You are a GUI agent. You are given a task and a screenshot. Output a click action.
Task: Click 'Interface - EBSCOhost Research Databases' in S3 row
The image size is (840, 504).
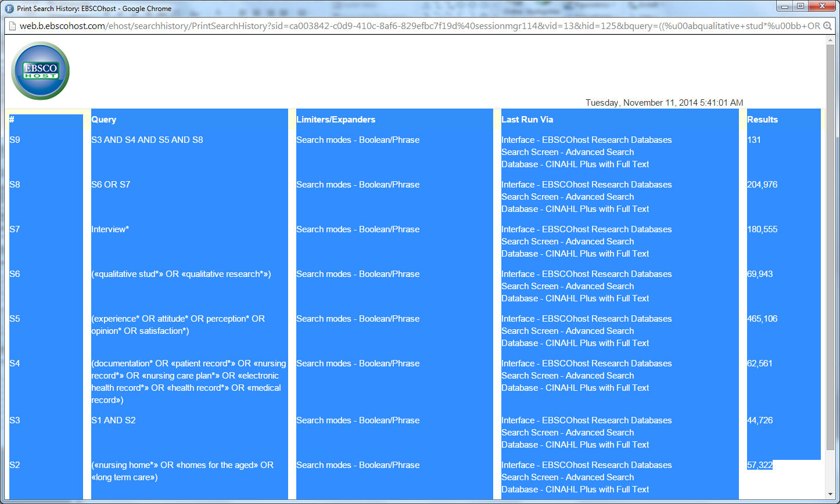(x=587, y=420)
